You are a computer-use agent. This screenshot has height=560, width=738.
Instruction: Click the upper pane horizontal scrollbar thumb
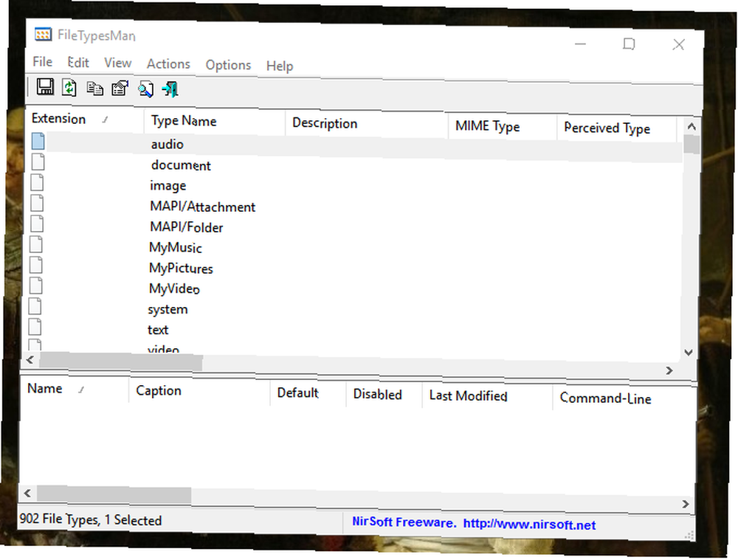pyautogui.click(x=120, y=362)
